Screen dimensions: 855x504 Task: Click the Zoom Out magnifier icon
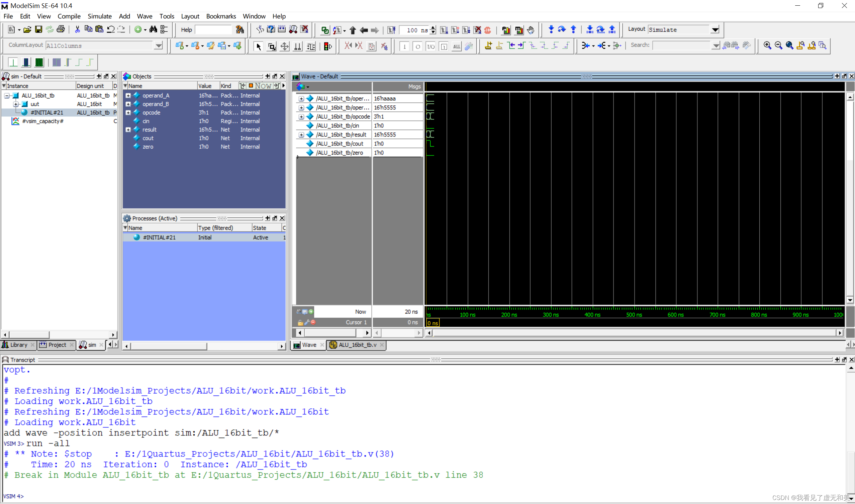pos(778,45)
